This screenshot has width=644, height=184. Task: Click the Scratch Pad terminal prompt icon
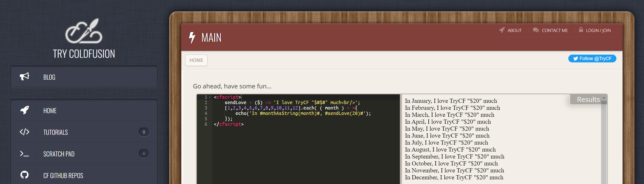coord(24,154)
